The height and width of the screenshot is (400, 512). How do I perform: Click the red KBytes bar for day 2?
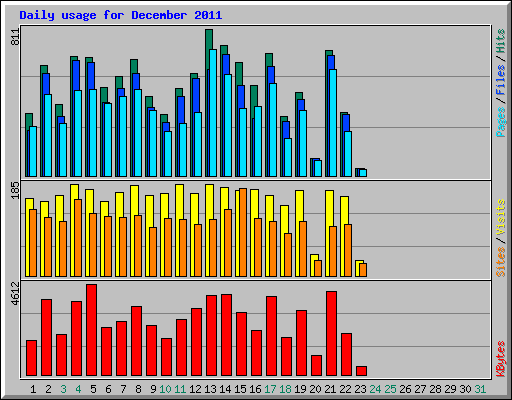tap(47, 338)
